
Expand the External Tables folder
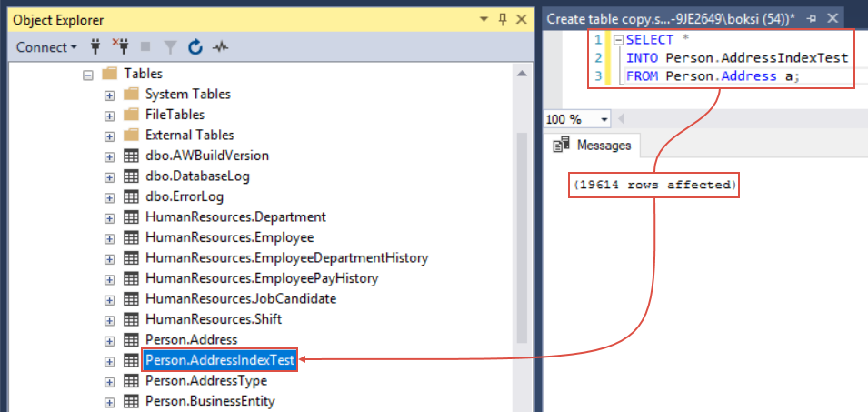(110, 136)
